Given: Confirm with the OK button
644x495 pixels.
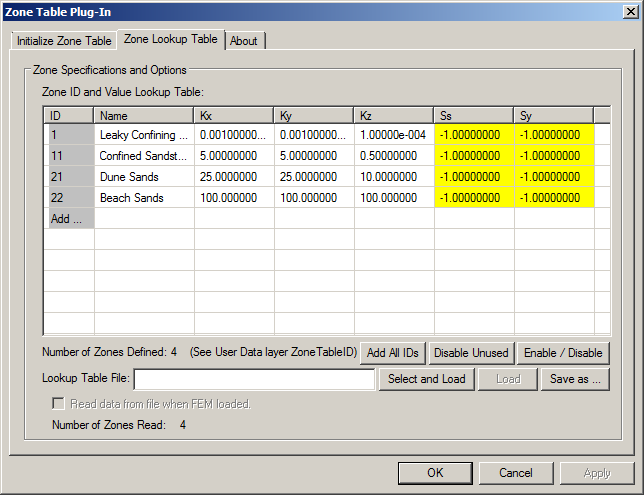Looking at the screenshot, I should point(435,472).
